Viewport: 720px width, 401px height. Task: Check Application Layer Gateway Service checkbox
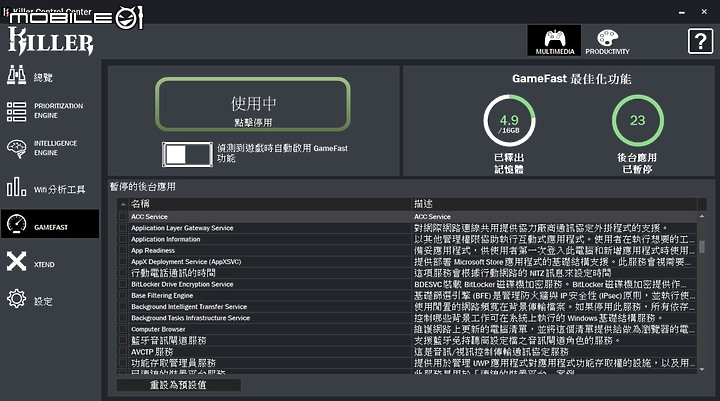[123, 228]
